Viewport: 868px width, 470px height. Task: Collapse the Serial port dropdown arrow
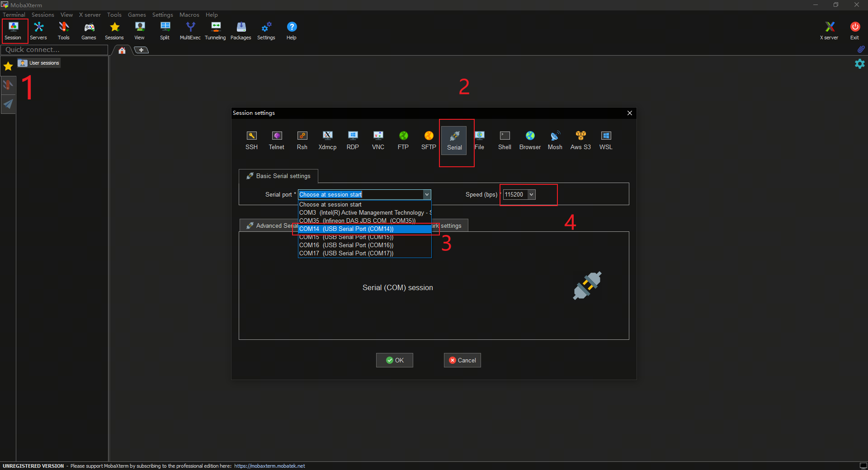click(x=427, y=195)
